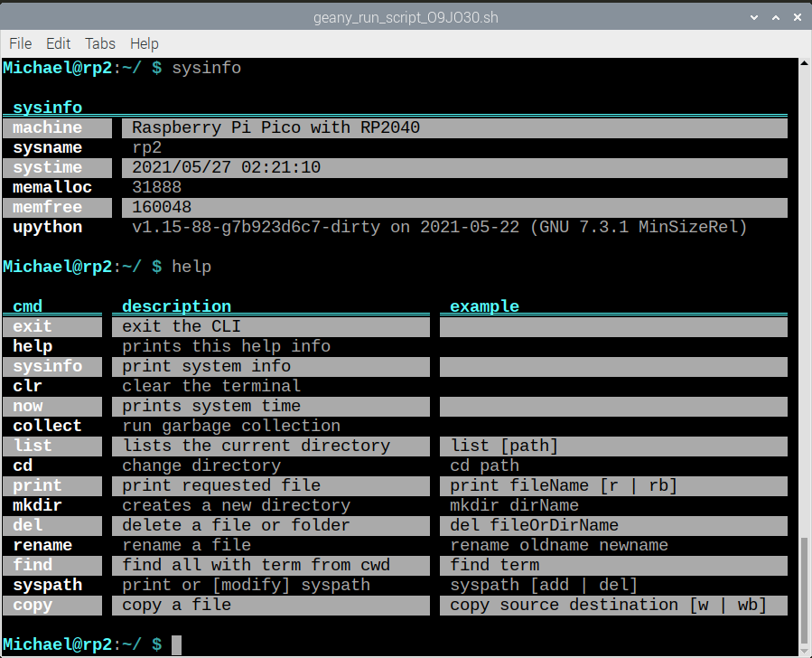Click the terminal cursor at the last prompt
The height and width of the screenshot is (658, 812).
[177, 645]
